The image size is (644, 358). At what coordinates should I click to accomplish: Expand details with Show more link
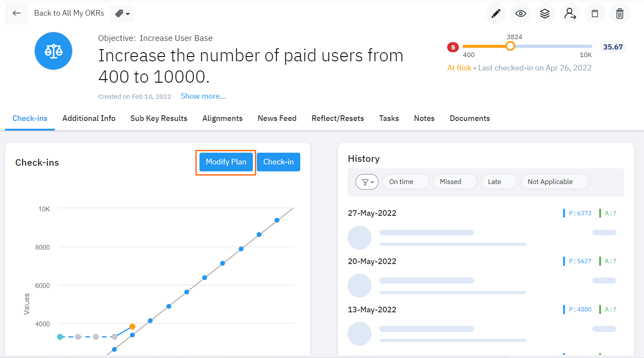tap(203, 96)
